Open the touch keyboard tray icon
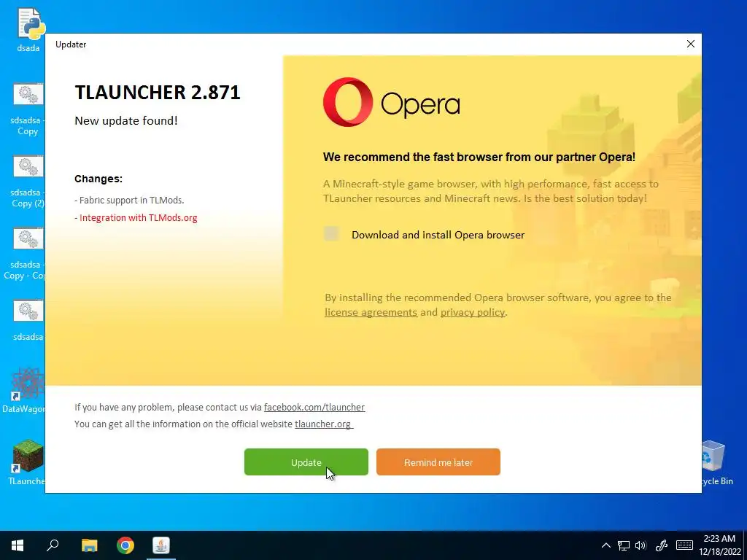Screen dimensions: 747x560 click(684, 545)
